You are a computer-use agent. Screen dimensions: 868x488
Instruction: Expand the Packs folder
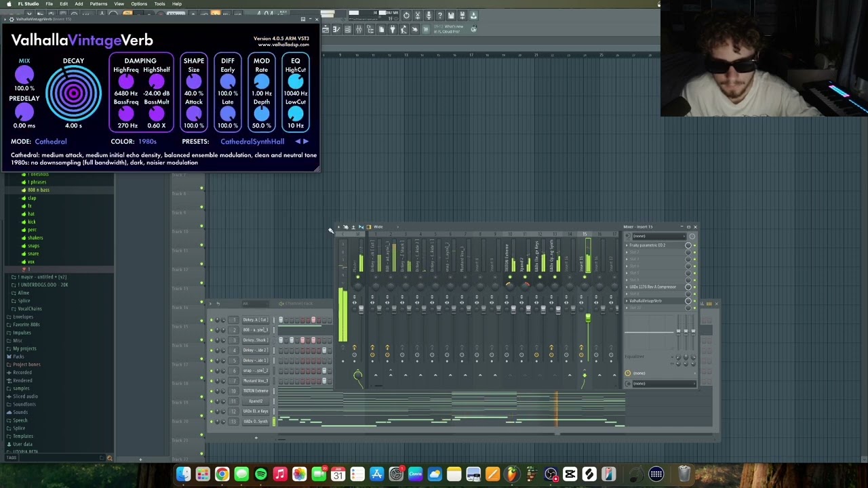(18, 357)
